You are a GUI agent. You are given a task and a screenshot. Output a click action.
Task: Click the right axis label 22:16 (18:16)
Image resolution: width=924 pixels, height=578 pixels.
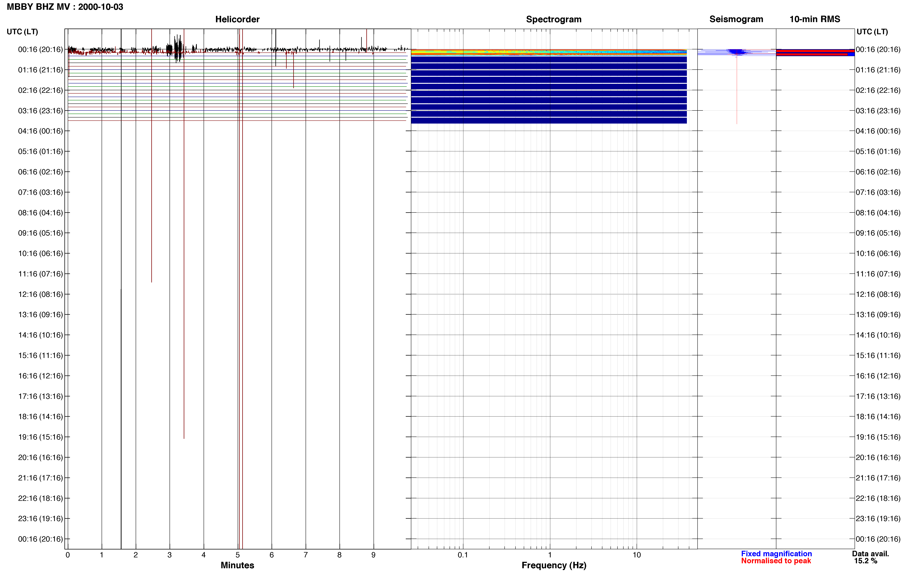878,498
